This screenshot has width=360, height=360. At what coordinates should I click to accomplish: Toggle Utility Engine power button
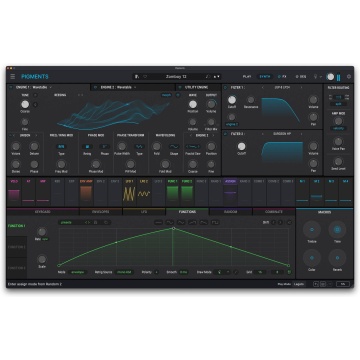(180, 87)
